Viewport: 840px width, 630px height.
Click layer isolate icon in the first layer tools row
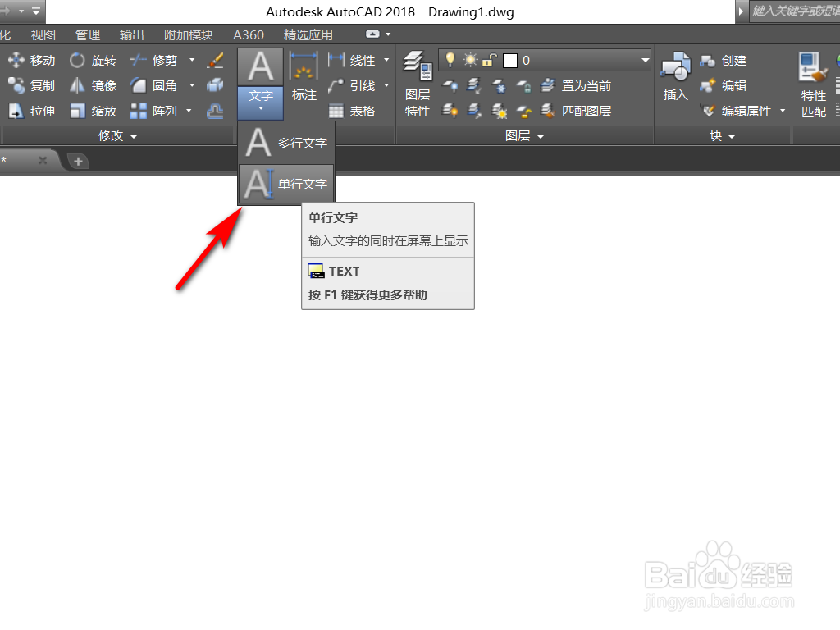tap(474, 85)
